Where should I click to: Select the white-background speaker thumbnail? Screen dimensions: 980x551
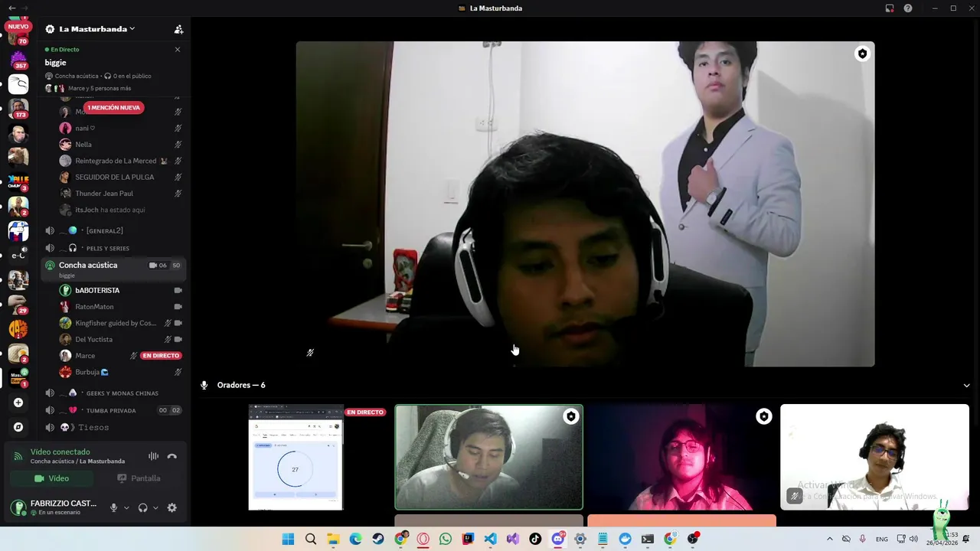point(874,457)
